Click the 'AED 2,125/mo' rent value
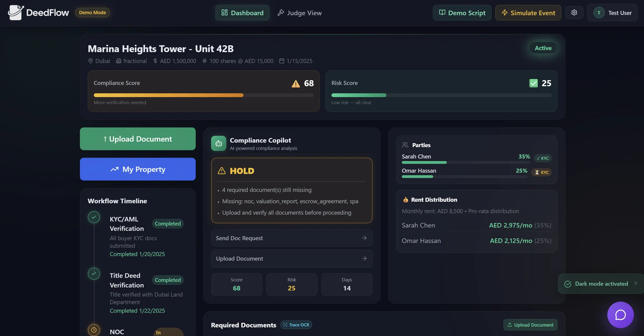This screenshot has width=644, height=336. point(511,241)
